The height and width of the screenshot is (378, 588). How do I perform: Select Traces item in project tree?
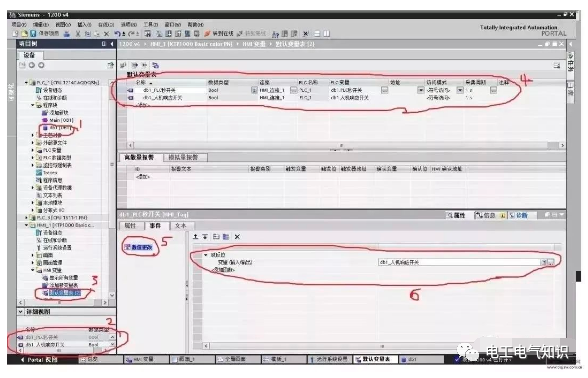tap(46, 172)
